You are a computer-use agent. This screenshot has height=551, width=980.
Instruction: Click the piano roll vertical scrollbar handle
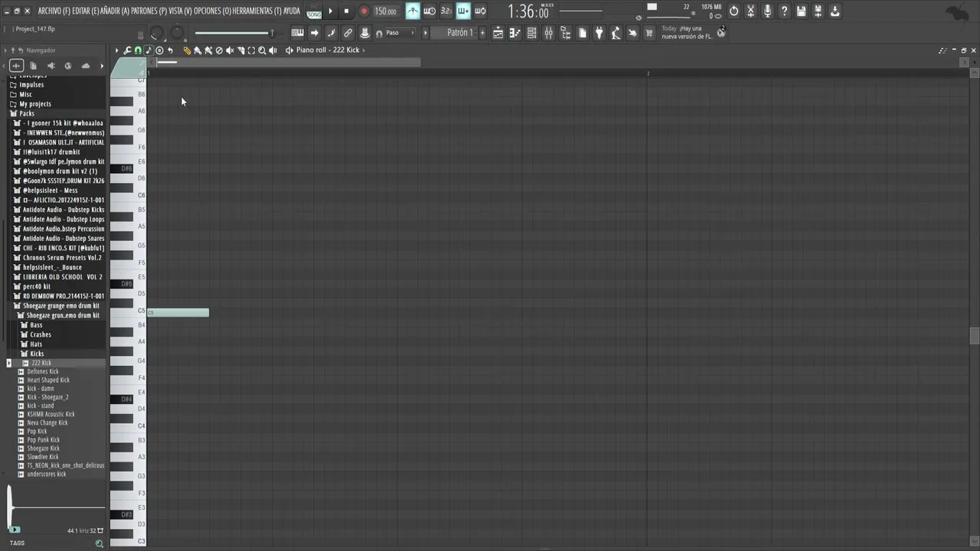pos(974,336)
